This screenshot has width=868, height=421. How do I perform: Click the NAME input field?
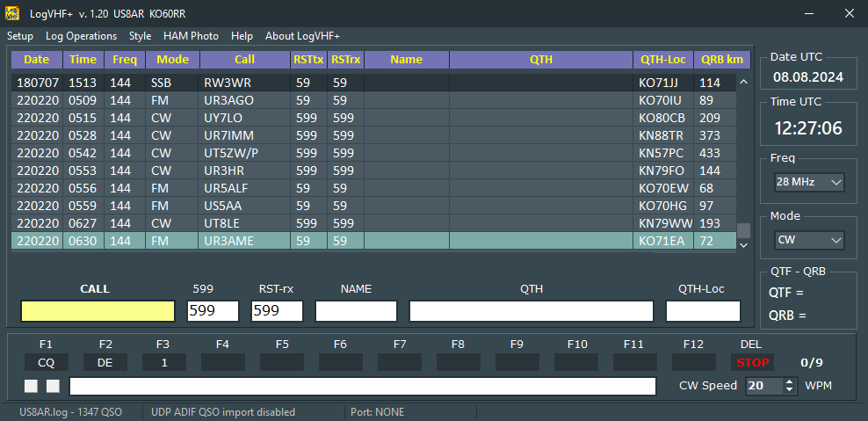pos(356,311)
